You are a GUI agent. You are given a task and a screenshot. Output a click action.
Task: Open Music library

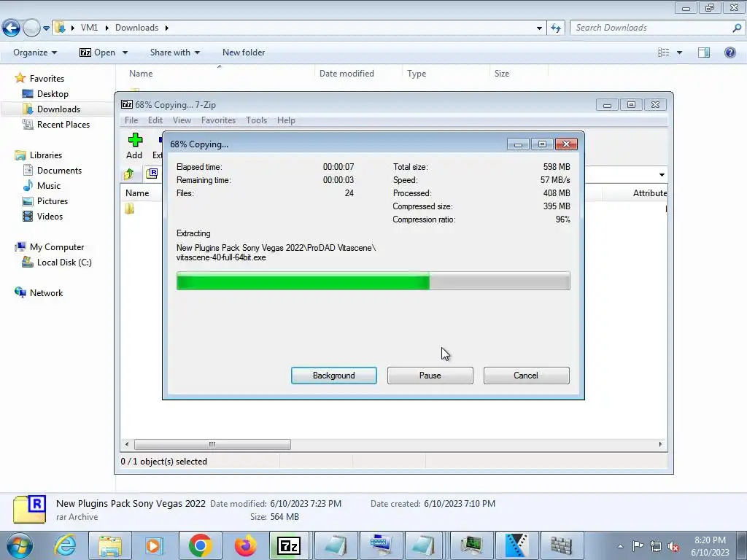(x=49, y=186)
